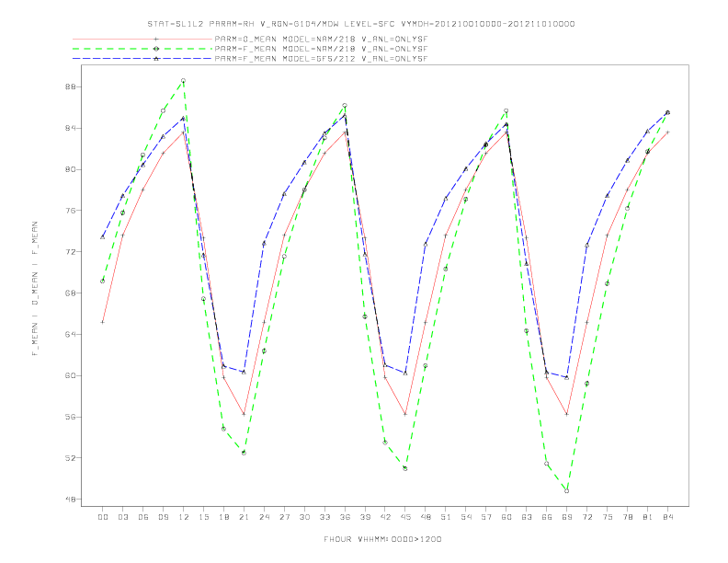Click the blue dashed legend line sample

[x=142, y=59]
